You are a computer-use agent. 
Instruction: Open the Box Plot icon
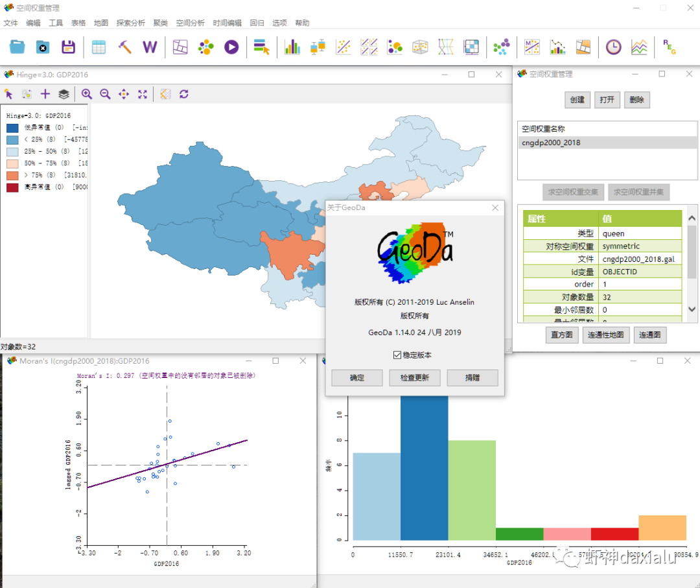click(318, 47)
